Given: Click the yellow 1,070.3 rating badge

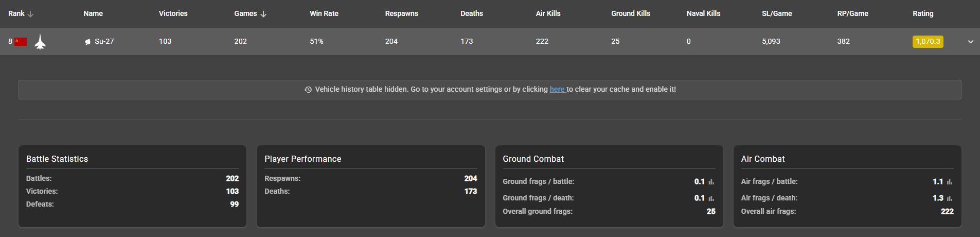Looking at the screenshot, I should [x=928, y=42].
